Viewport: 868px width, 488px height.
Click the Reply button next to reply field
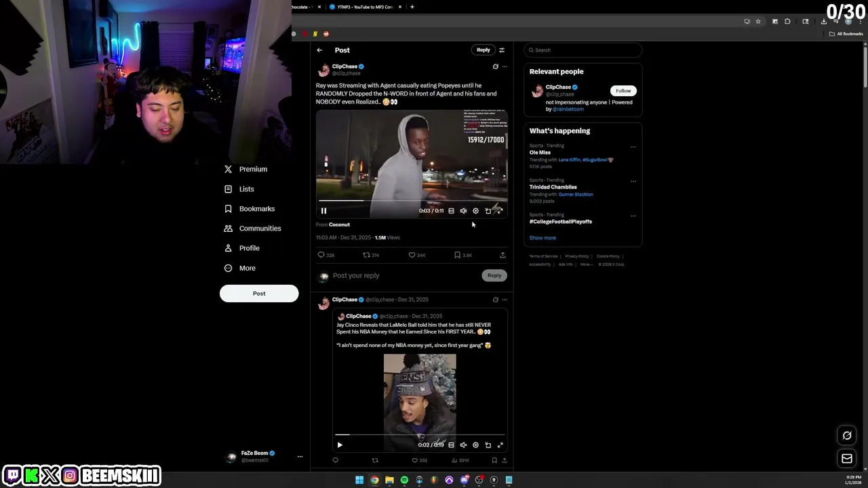coord(494,276)
